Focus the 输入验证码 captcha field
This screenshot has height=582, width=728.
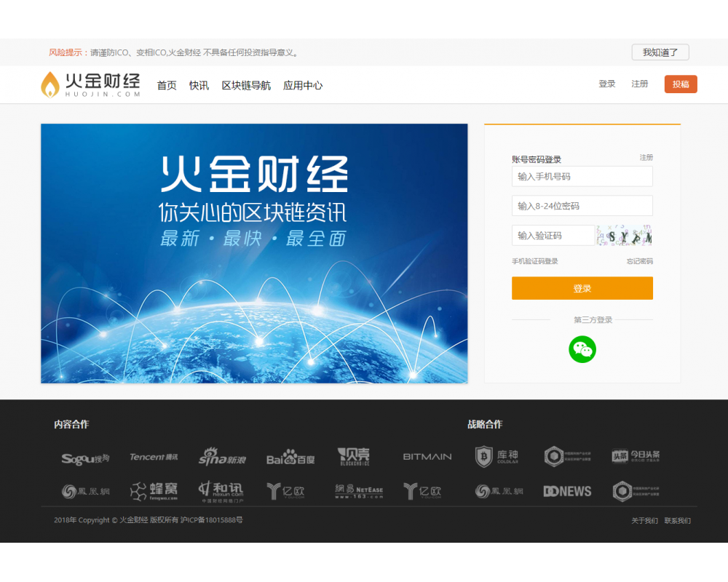(553, 235)
